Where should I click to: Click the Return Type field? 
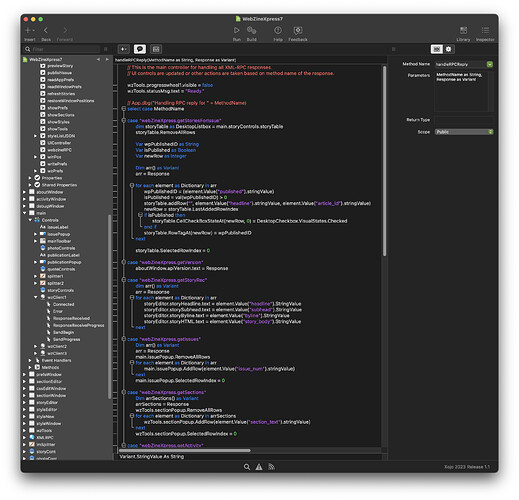click(464, 120)
